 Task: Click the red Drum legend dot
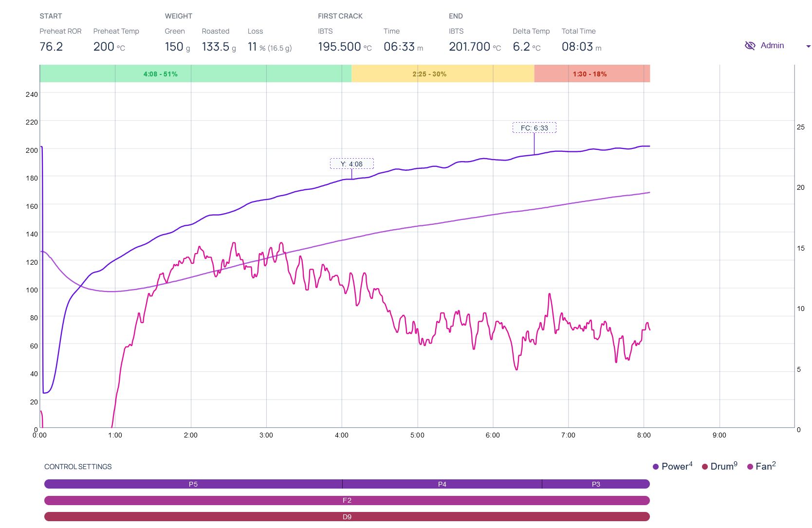tap(704, 467)
